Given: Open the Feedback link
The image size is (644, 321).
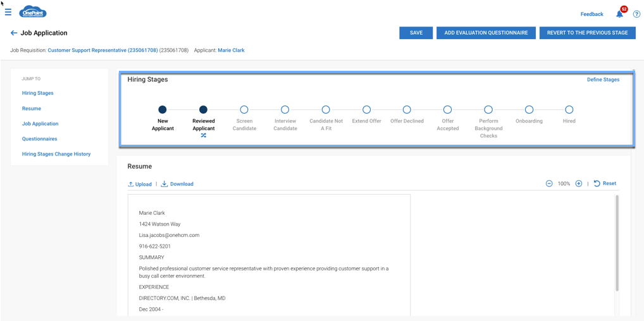Looking at the screenshot, I should point(592,14).
